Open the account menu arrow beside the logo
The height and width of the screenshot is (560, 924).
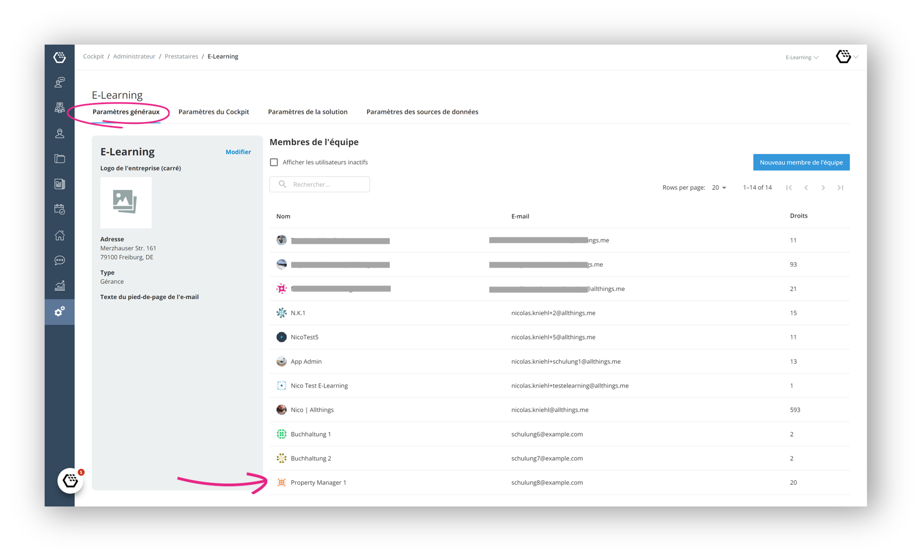(x=856, y=57)
